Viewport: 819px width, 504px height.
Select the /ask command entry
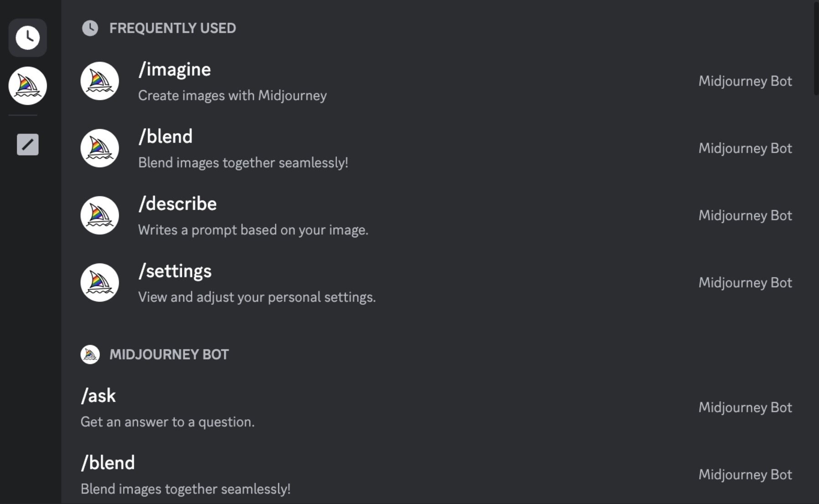point(436,407)
